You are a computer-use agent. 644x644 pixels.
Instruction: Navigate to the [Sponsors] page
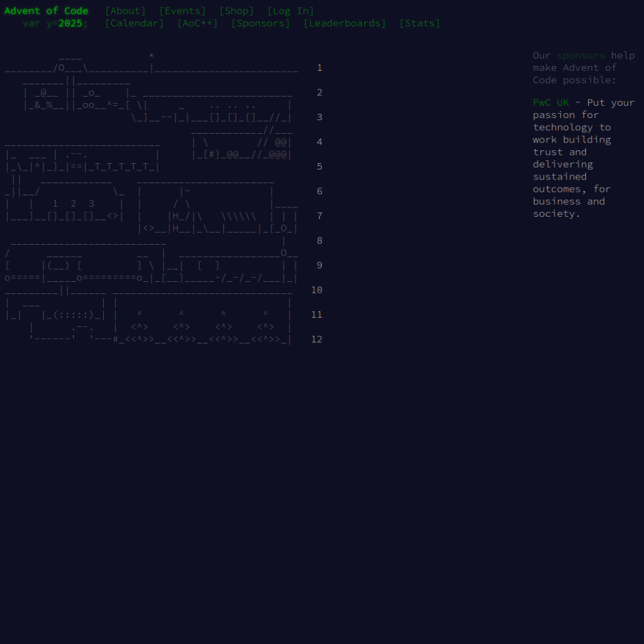click(x=260, y=23)
